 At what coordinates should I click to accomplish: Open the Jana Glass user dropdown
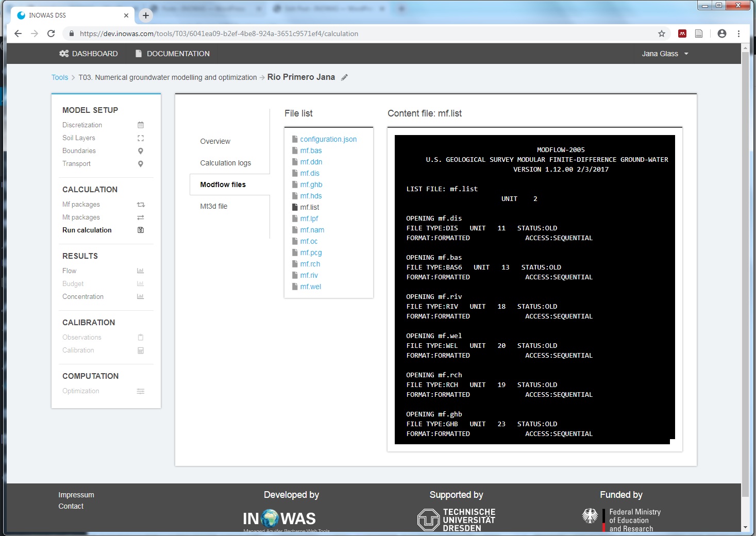664,54
